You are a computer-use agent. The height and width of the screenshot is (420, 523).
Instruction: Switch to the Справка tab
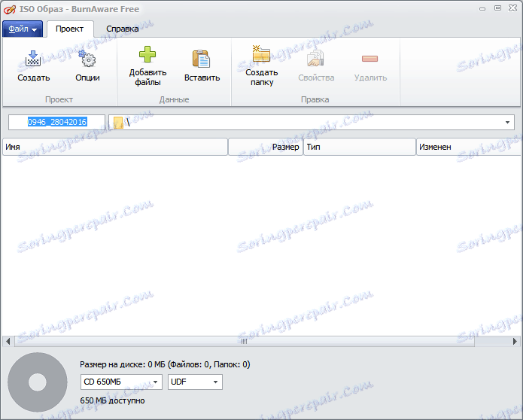pyautogui.click(x=123, y=29)
